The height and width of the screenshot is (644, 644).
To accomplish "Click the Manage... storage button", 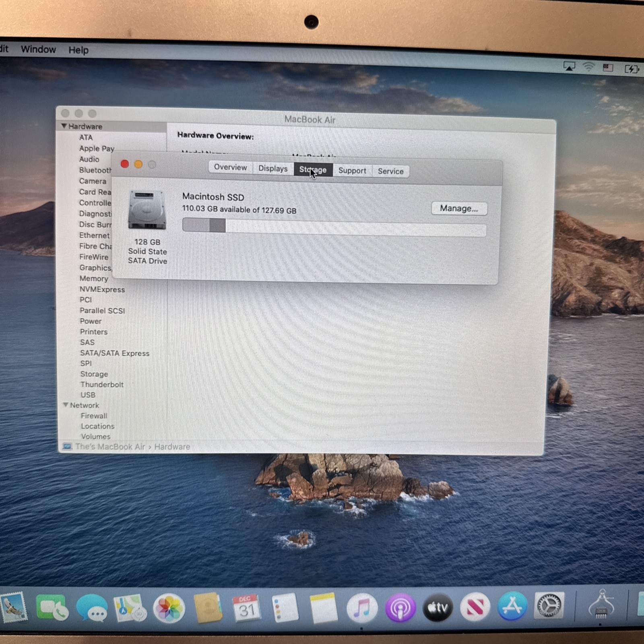I will [459, 208].
